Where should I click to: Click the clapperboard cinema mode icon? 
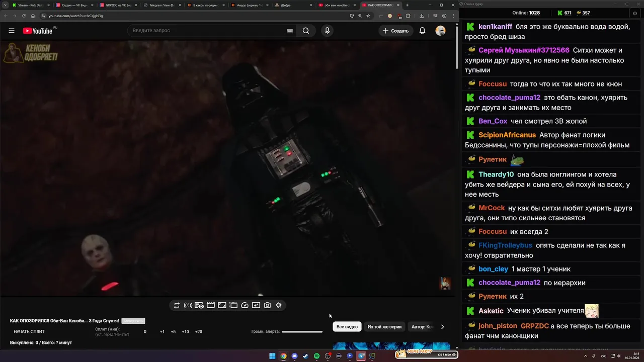click(211, 305)
